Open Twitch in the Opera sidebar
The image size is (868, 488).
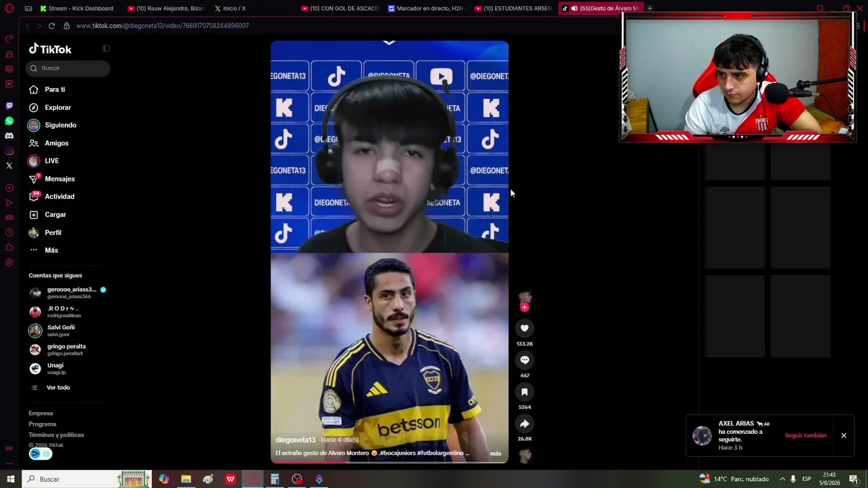click(9, 106)
